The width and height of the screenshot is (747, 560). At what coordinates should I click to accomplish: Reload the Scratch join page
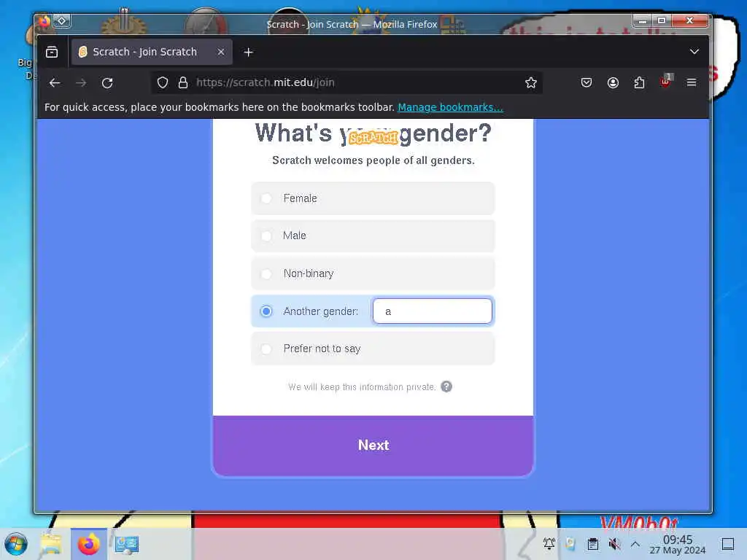[x=107, y=83]
